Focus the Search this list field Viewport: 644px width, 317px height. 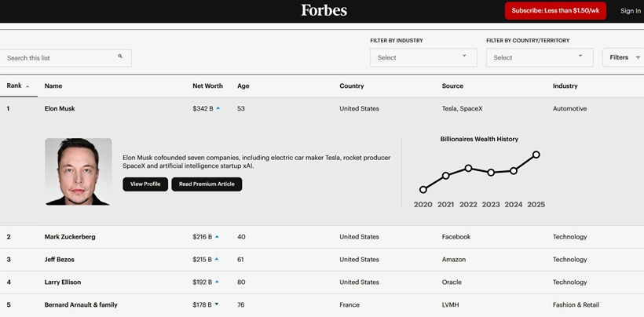66,58
